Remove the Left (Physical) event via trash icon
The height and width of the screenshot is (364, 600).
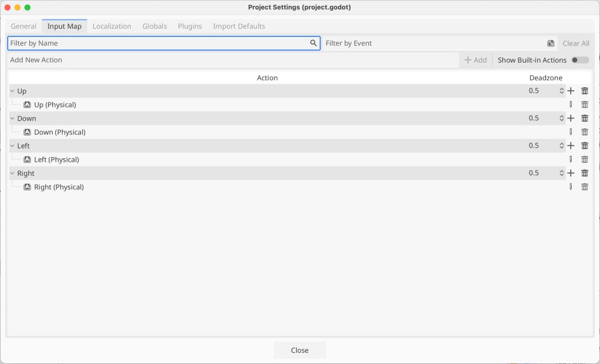click(x=585, y=159)
